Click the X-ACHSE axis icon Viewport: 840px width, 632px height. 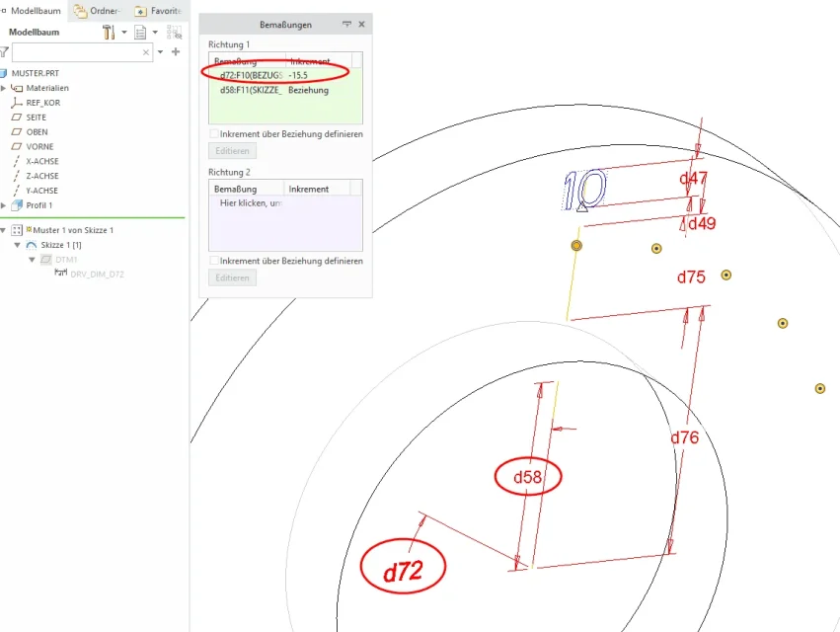click(17, 161)
